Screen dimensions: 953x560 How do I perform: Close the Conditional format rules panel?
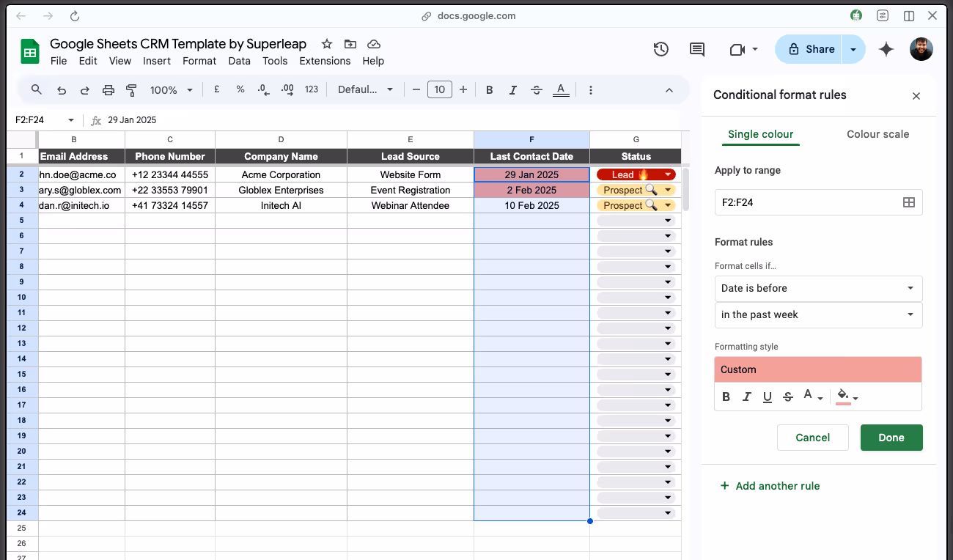pyautogui.click(x=916, y=96)
